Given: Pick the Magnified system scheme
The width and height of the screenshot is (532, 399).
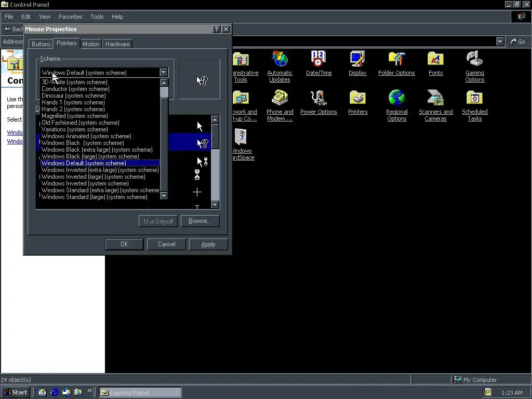Looking at the screenshot, I should pos(100,116).
